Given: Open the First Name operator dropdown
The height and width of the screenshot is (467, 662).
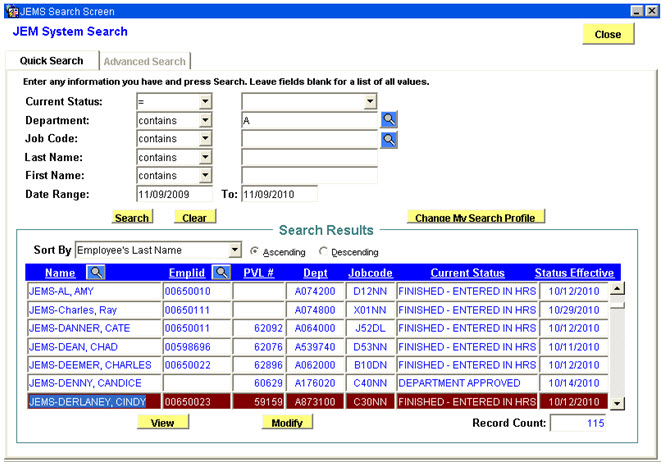Looking at the screenshot, I should pos(205,175).
